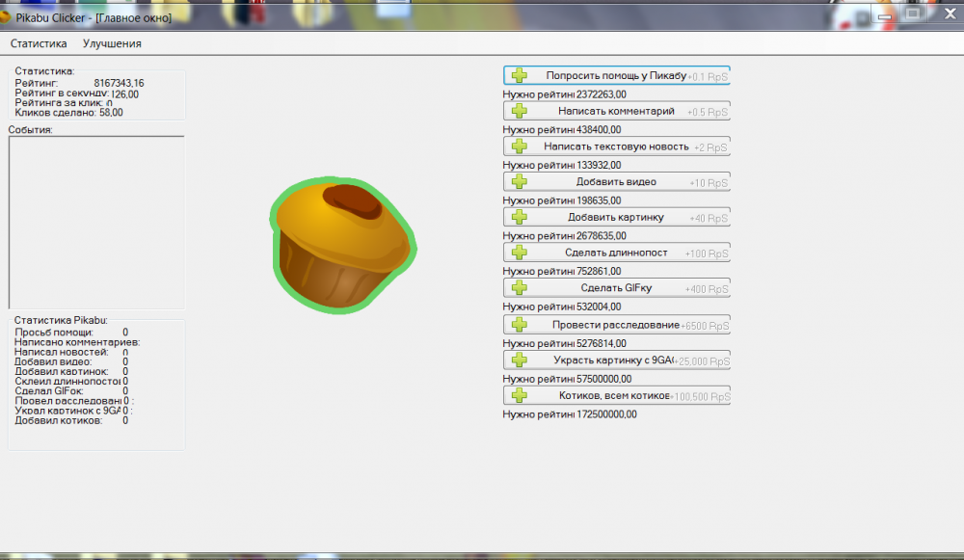Hit the plus icon on 'Добавить видео'
The height and width of the screenshot is (560, 964).
pos(520,181)
